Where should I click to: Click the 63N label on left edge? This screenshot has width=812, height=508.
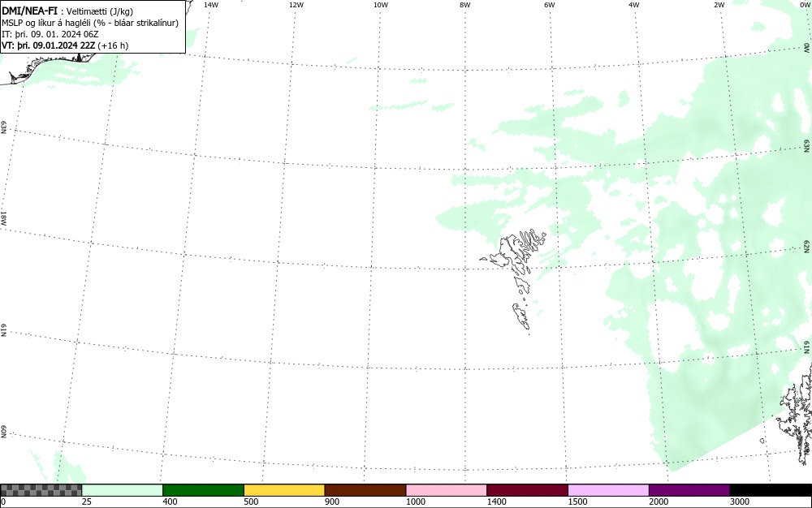(x=3, y=127)
